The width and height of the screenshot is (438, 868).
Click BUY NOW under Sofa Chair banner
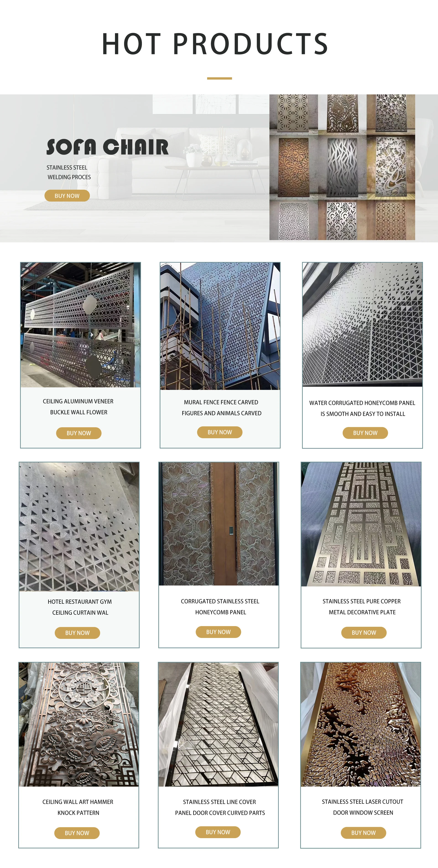pos(67,196)
